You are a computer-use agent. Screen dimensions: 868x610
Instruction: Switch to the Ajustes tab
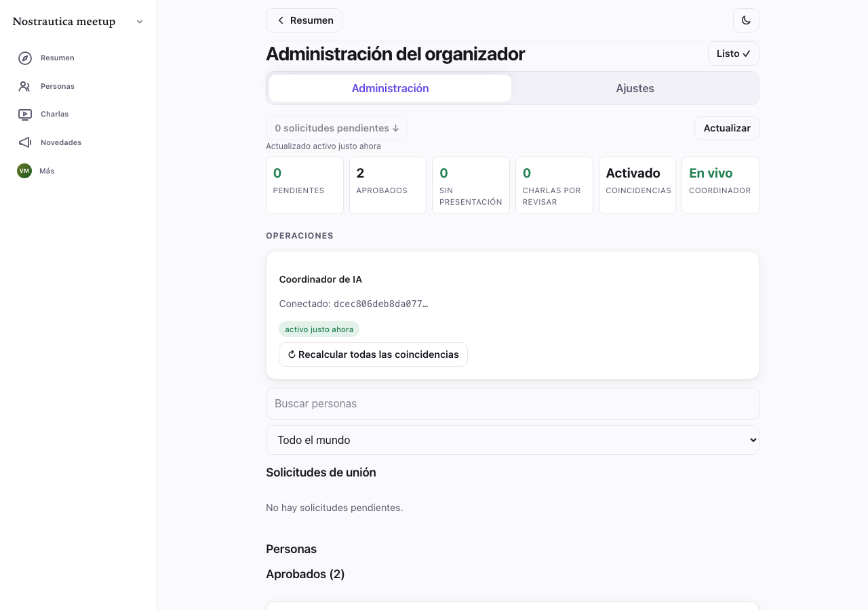coord(635,88)
